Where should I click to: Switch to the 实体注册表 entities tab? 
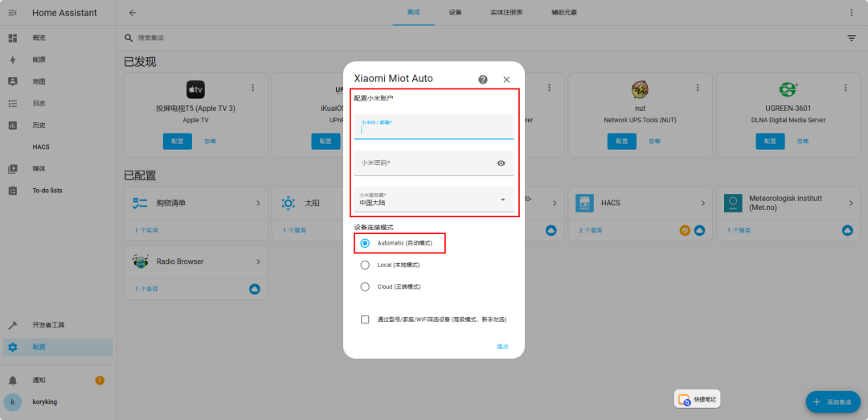(506, 12)
